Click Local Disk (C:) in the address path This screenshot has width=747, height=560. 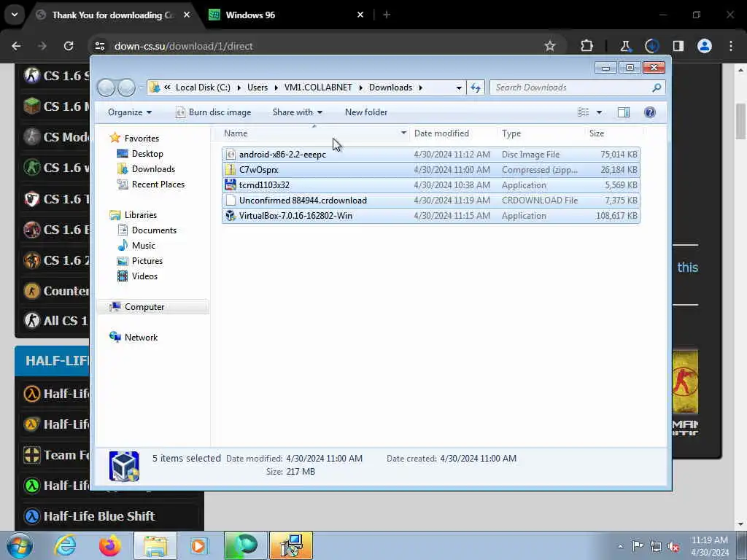click(203, 87)
